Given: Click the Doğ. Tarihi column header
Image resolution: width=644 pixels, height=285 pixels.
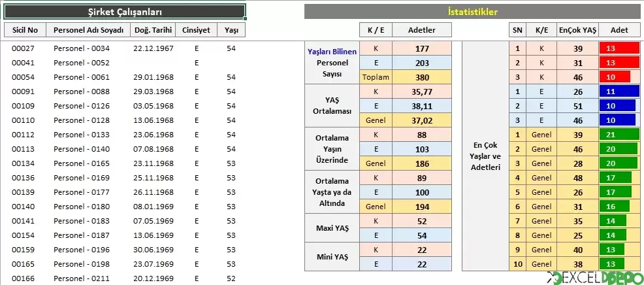Looking at the screenshot, I should (x=153, y=30).
